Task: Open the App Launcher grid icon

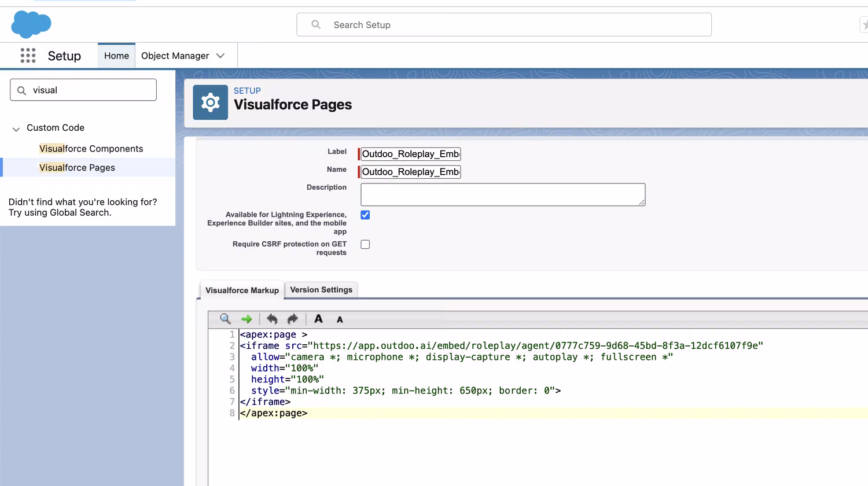Action: [x=28, y=56]
